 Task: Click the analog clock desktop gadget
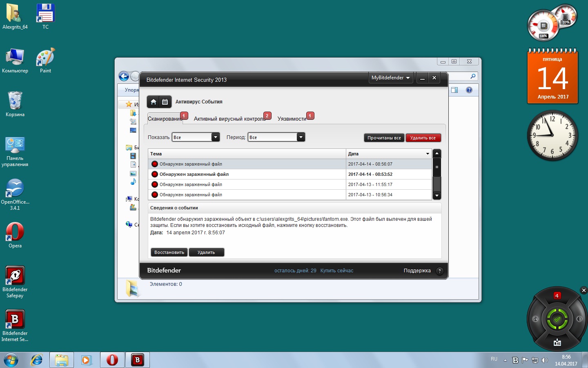[552, 135]
